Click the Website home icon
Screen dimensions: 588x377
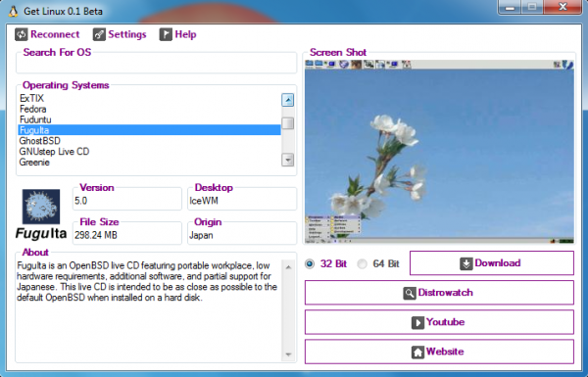[417, 352]
